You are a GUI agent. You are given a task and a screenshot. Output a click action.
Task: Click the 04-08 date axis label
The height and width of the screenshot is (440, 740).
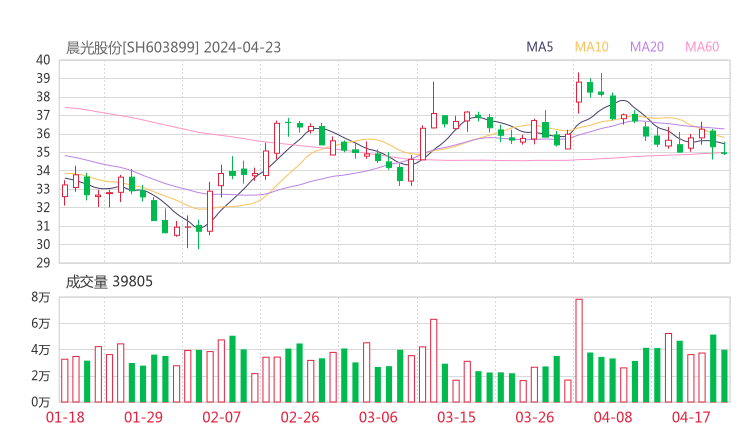pyautogui.click(x=613, y=417)
